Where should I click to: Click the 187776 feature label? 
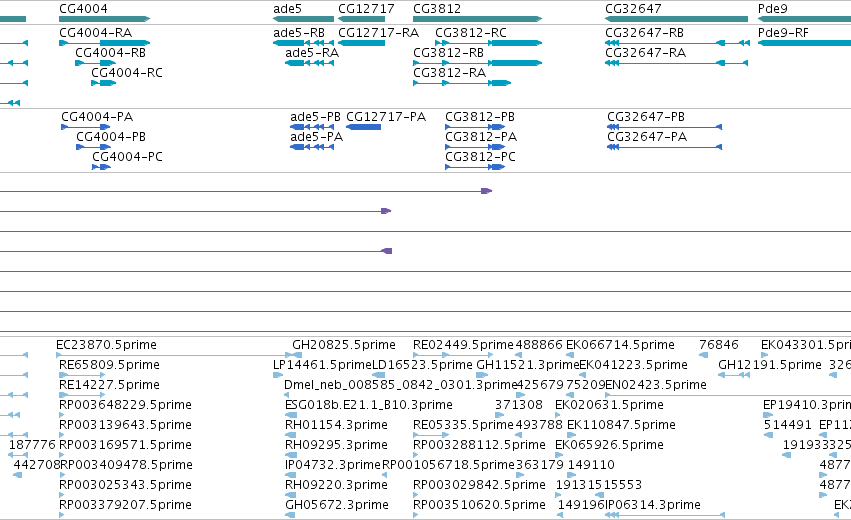click(32, 445)
